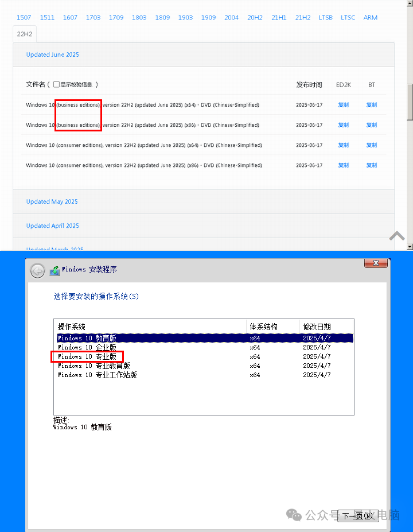Viewport: 413px width, 532px height.
Task: Open the LTSC version tab
Action: tap(348, 18)
